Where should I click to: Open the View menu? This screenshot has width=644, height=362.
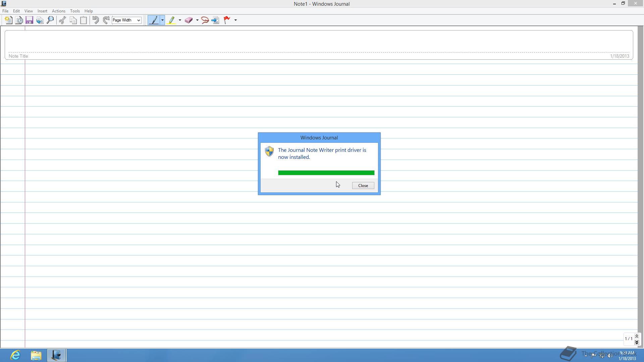pos(29,11)
